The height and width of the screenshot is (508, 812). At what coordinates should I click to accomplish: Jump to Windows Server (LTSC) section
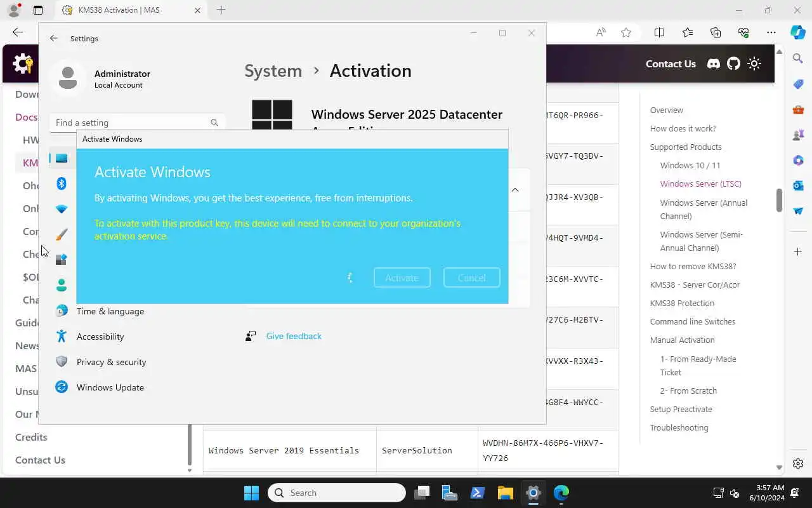click(700, 184)
